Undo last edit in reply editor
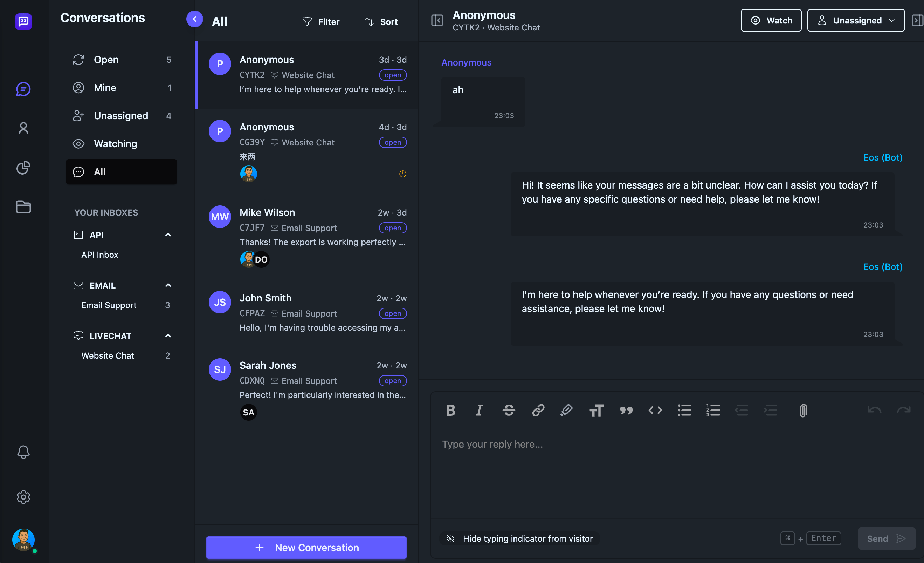 pyautogui.click(x=874, y=410)
